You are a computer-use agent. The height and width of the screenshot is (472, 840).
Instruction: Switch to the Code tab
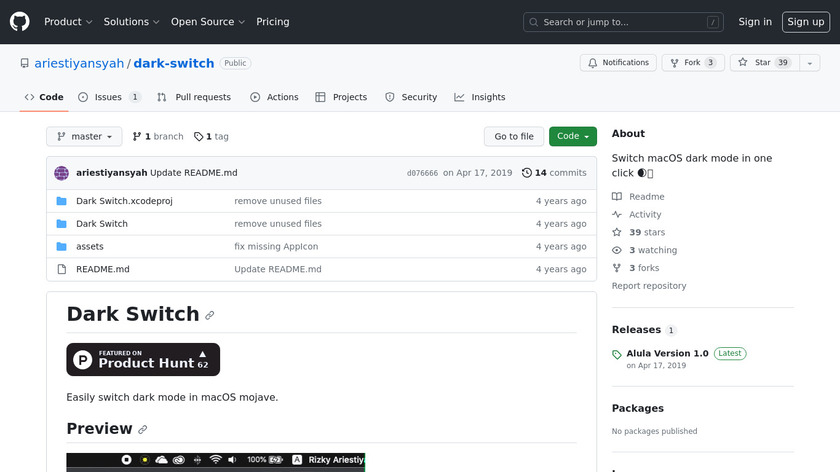(44, 97)
